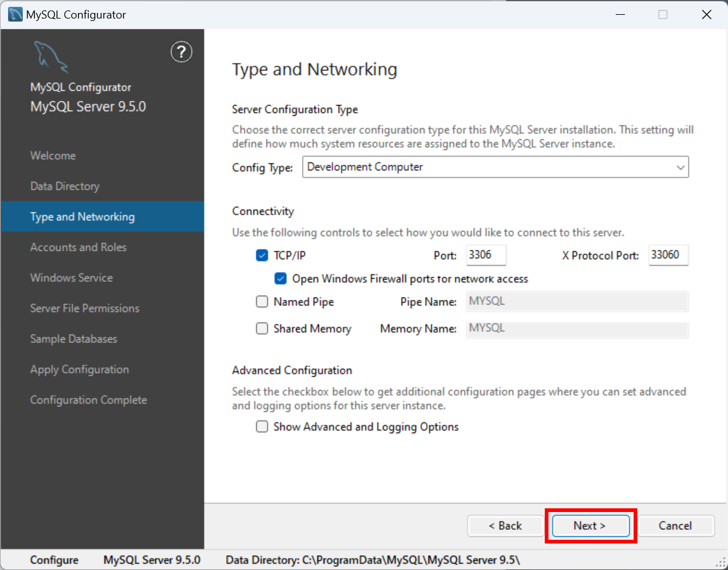The height and width of the screenshot is (570, 728).
Task: Click the Advanced Configuration heading
Action: click(292, 370)
